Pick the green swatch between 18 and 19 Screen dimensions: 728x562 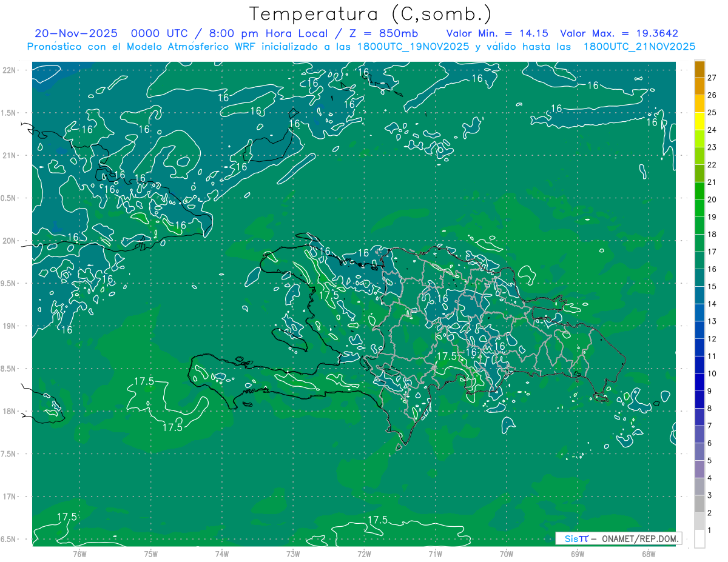coord(699,226)
